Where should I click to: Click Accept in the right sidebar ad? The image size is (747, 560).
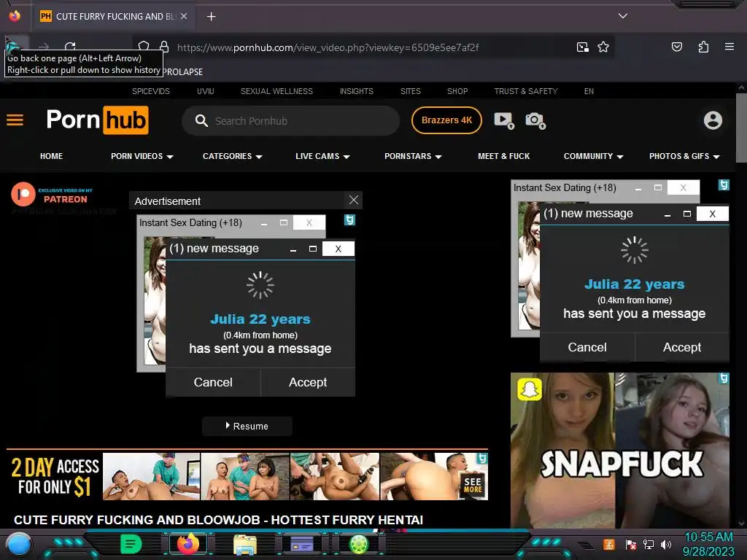click(682, 347)
